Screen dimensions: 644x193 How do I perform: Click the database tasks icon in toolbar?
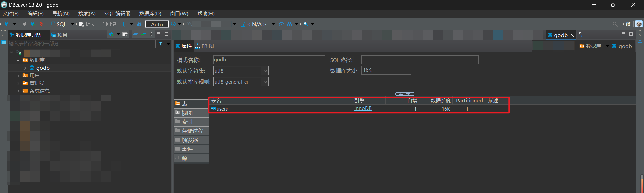(290, 24)
